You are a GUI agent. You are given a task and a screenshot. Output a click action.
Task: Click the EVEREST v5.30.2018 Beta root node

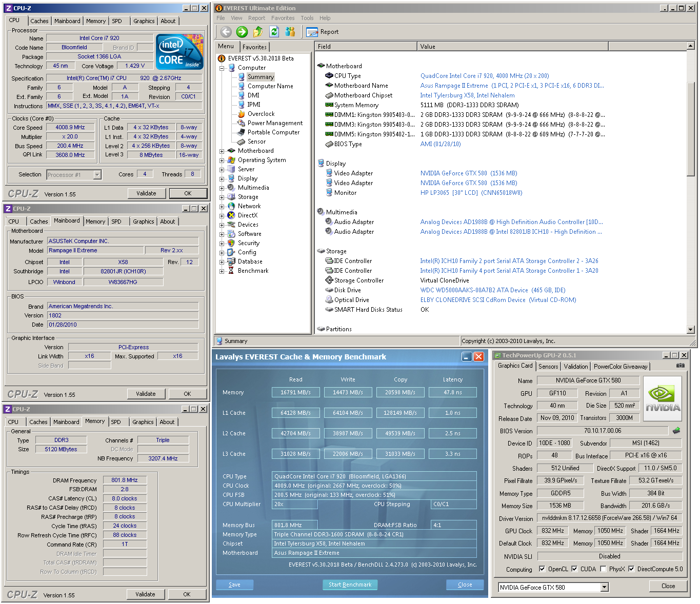[x=261, y=58]
